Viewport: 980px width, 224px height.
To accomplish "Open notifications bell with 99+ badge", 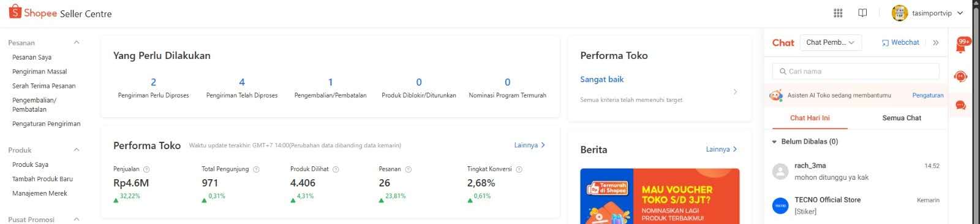I will (x=962, y=45).
